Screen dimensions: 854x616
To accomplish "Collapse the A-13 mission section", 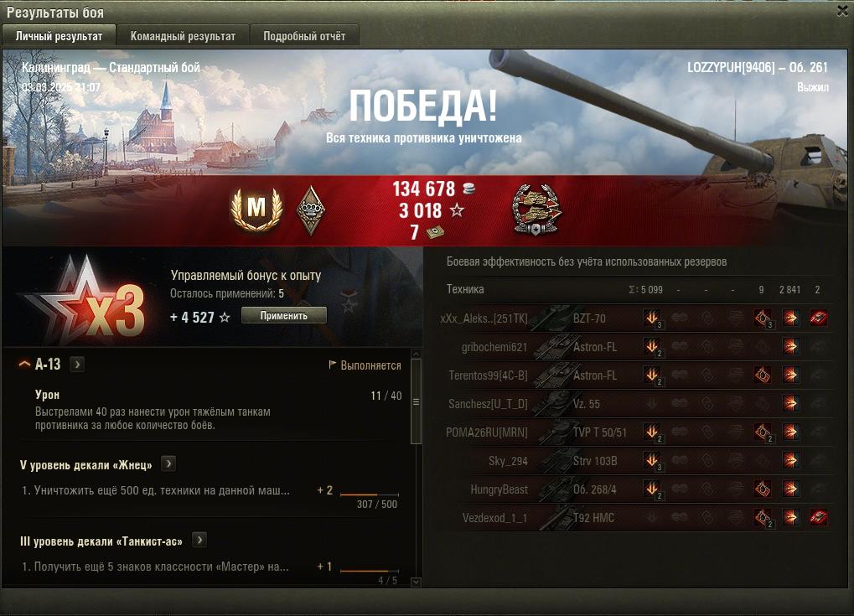I will point(24,364).
